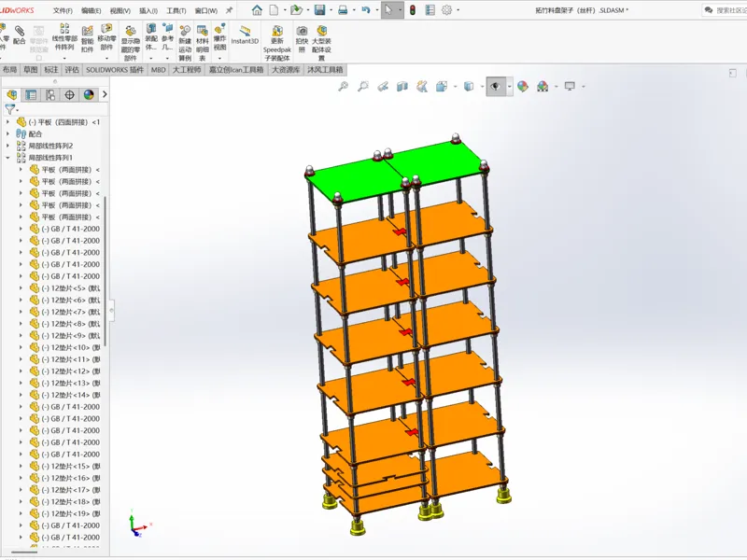The height and width of the screenshot is (560, 747).
Task: Switch to DisplayManager color ball tab
Action: pos(89,95)
